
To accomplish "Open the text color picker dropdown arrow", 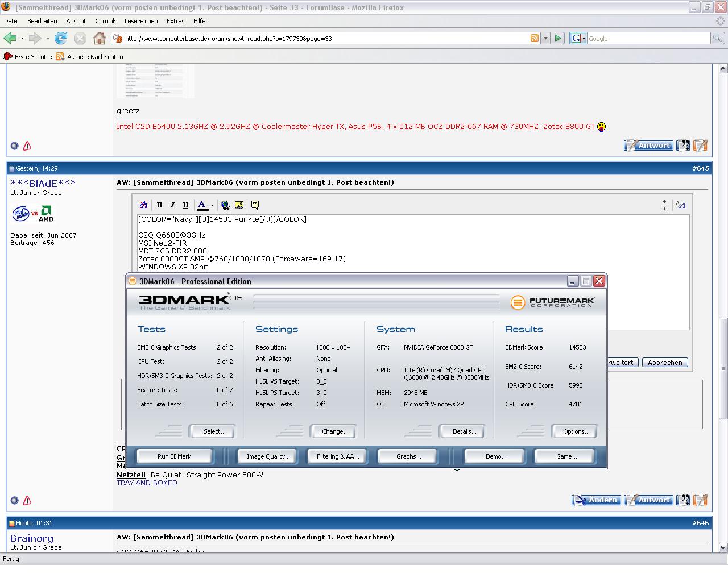I will (212, 205).
